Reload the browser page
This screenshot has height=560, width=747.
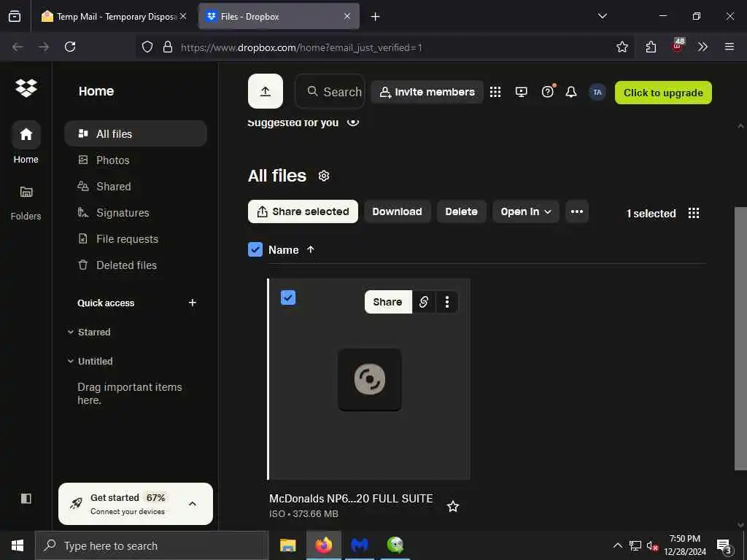70,47
